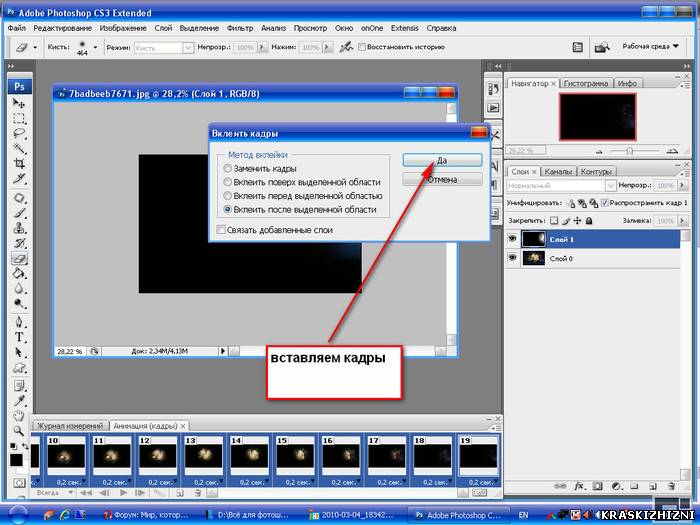
Task: Open the layer styles fx icon
Action: tap(579, 486)
